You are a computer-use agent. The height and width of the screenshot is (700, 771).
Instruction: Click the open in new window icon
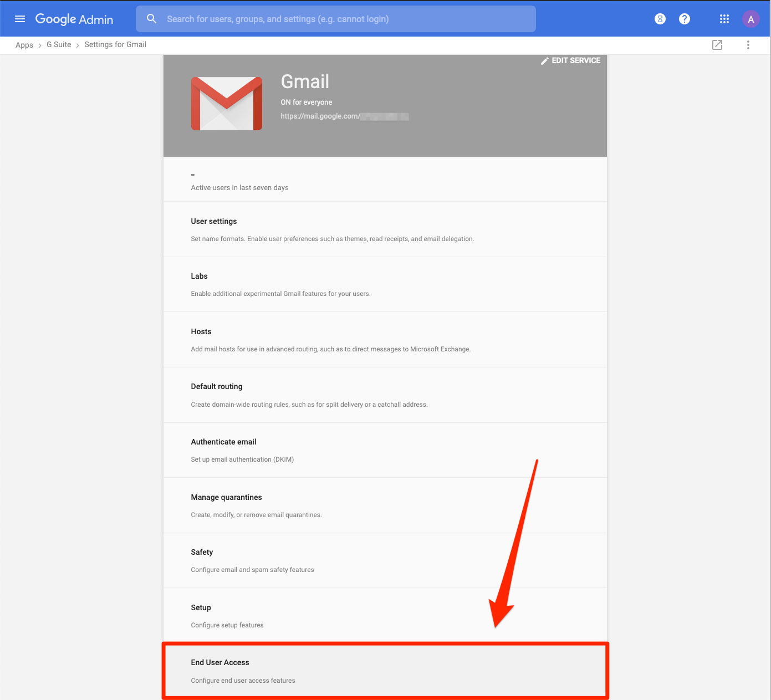(717, 45)
